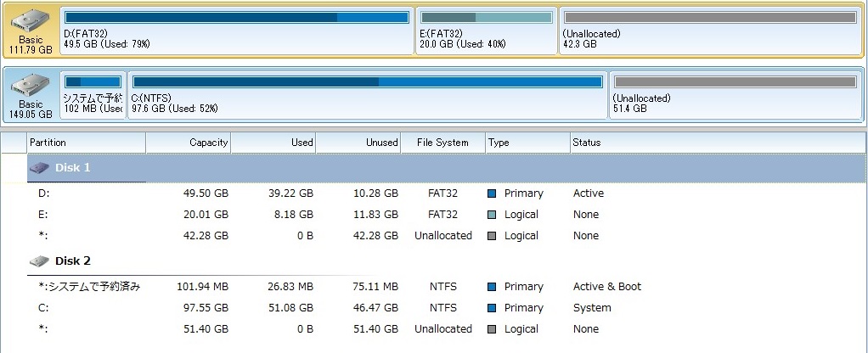Click the Primary color square in D: row
This screenshot has height=353, width=868.
click(x=492, y=193)
